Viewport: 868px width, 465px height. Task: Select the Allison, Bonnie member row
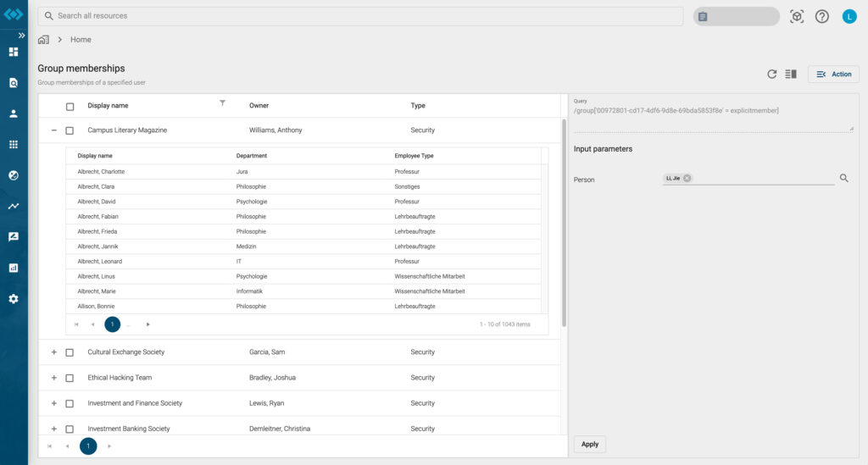coord(303,307)
